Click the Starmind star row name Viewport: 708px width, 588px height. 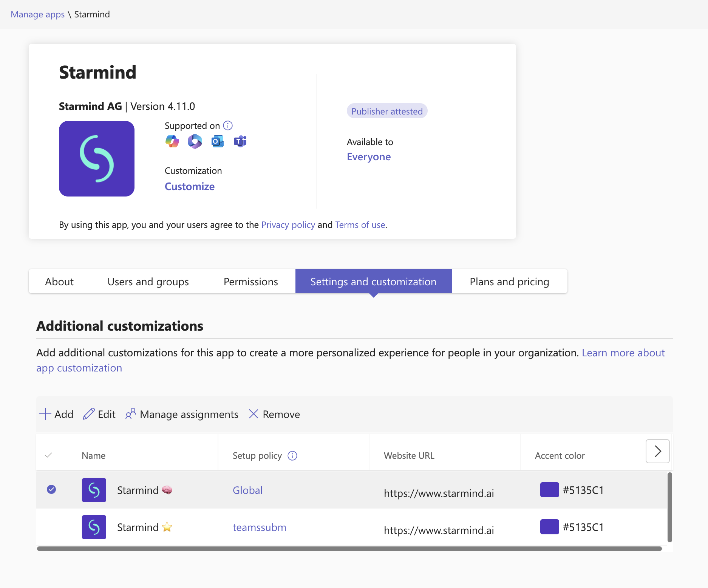(145, 527)
